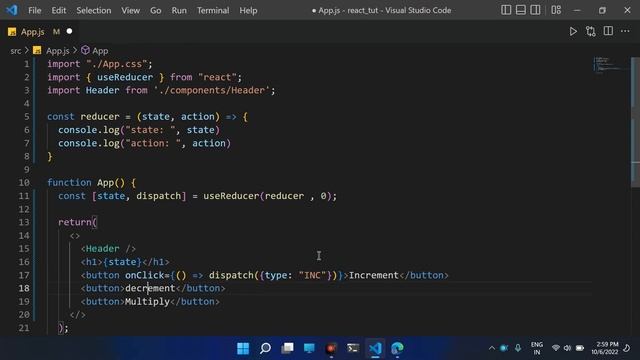
Task: Open the ENG IN language switcher
Action: pyautogui.click(x=537, y=348)
